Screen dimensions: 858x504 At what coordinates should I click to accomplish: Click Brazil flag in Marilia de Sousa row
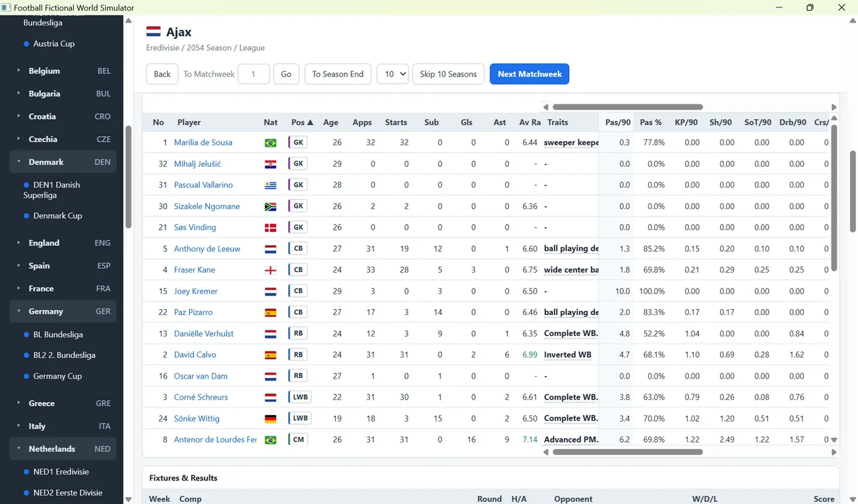tap(271, 143)
